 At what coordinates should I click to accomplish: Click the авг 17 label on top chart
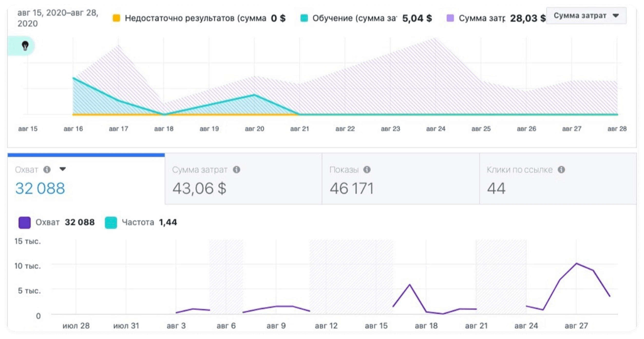[x=118, y=129]
